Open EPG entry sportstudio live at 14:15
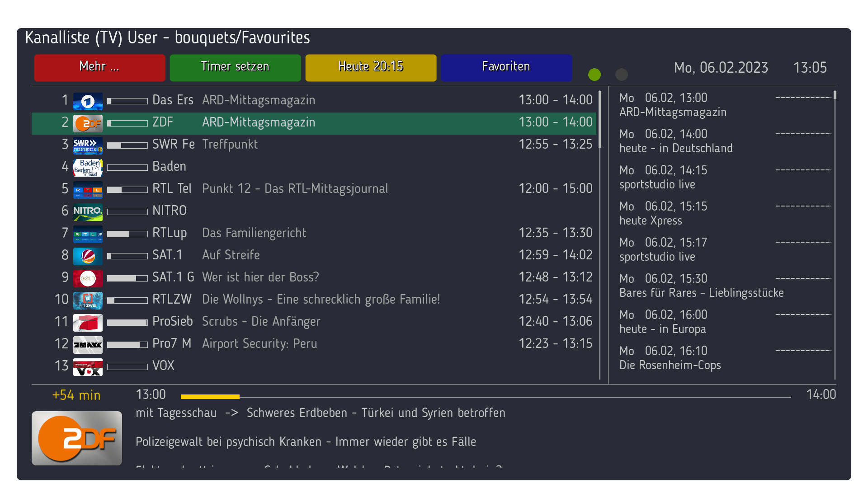This screenshot has height=488, width=868. pos(725,178)
